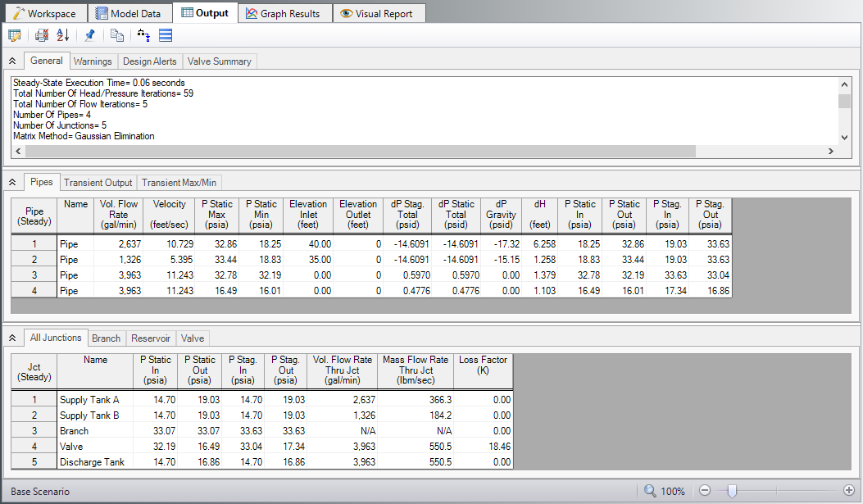Image resolution: width=863 pixels, height=504 pixels.
Task: Open the Transient Max/Min tab
Action: coord(179,182)
